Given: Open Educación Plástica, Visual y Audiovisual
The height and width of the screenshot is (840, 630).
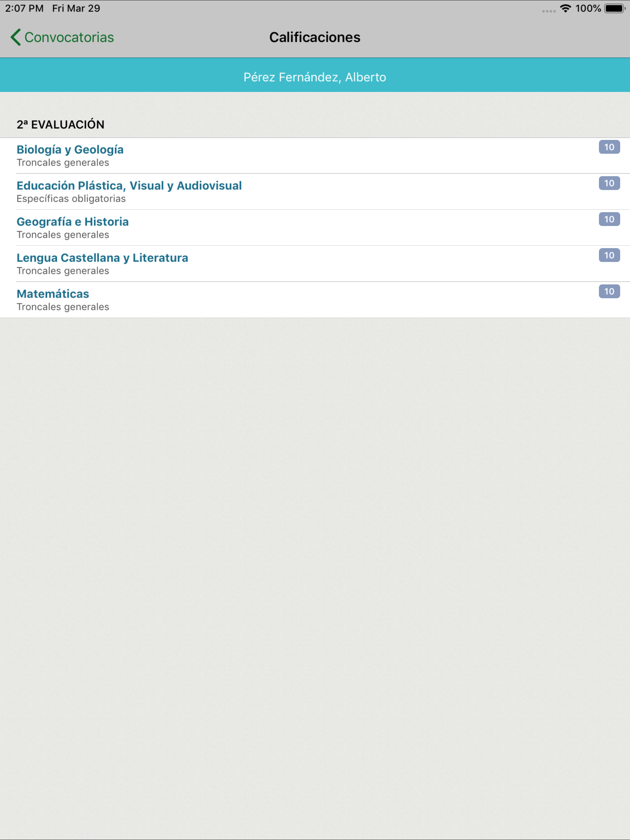Looking at the screenshot, I should pyautogui.click(x=129, y=186).
